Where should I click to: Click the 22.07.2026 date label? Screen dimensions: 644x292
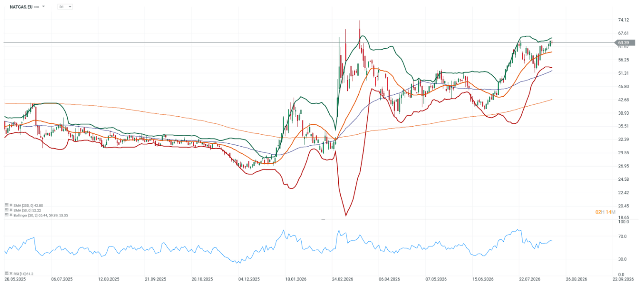(x=529, y=279)
